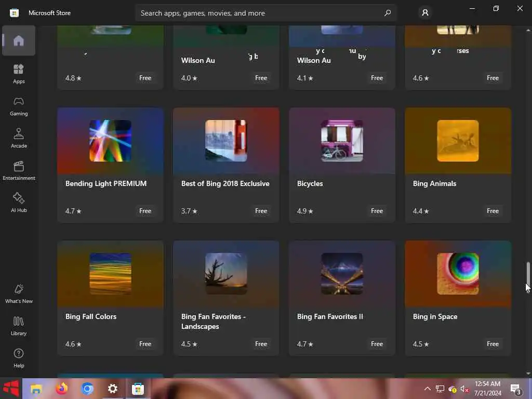Image resolution: width=532 pixels, height=399 pixels.
Task: Click the network icon in system tray
Action: (440, 389)
